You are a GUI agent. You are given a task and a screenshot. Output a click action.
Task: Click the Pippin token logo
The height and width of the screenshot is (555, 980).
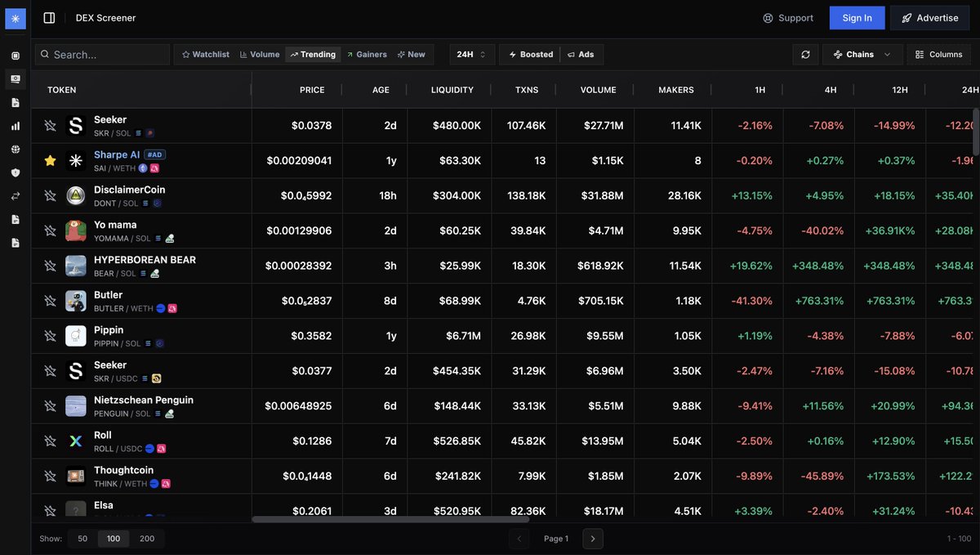pos(76,336)
